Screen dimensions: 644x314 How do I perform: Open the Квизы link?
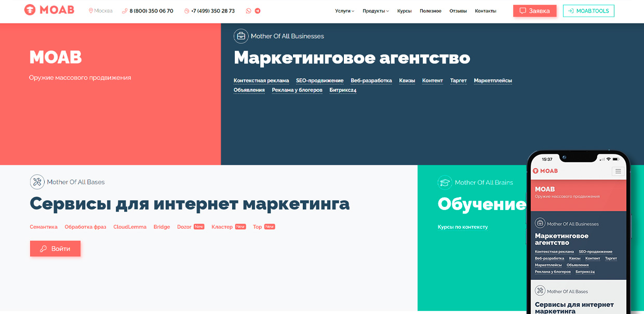[407, 81]
